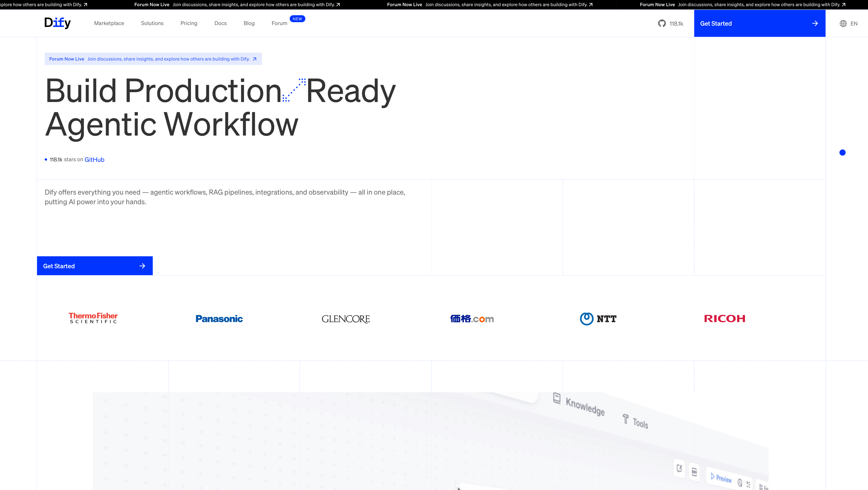The width and height of the screenshot is (868, 490).
Task: Click the arrow on hero Get Started button
Action: [142, 266]
